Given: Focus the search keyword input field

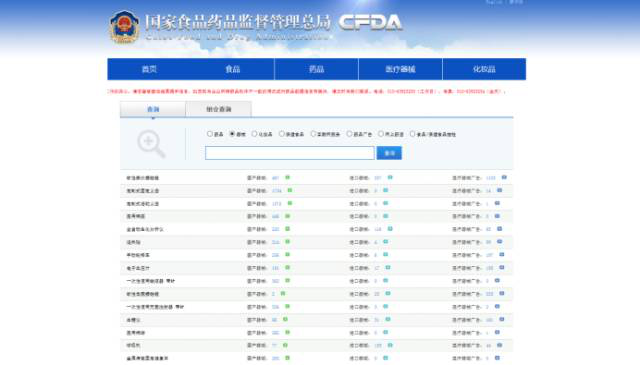Looking at the screenshot, I should point(289,153).
